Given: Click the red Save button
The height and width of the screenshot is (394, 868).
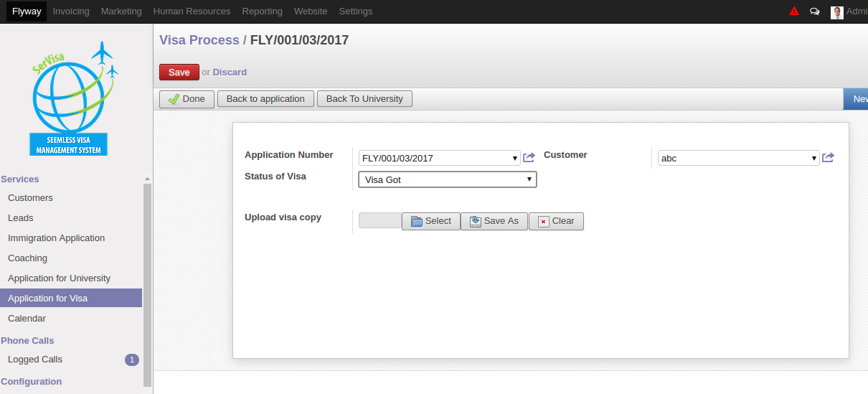Looking at the screenshot, I should [x=179, y=72].
